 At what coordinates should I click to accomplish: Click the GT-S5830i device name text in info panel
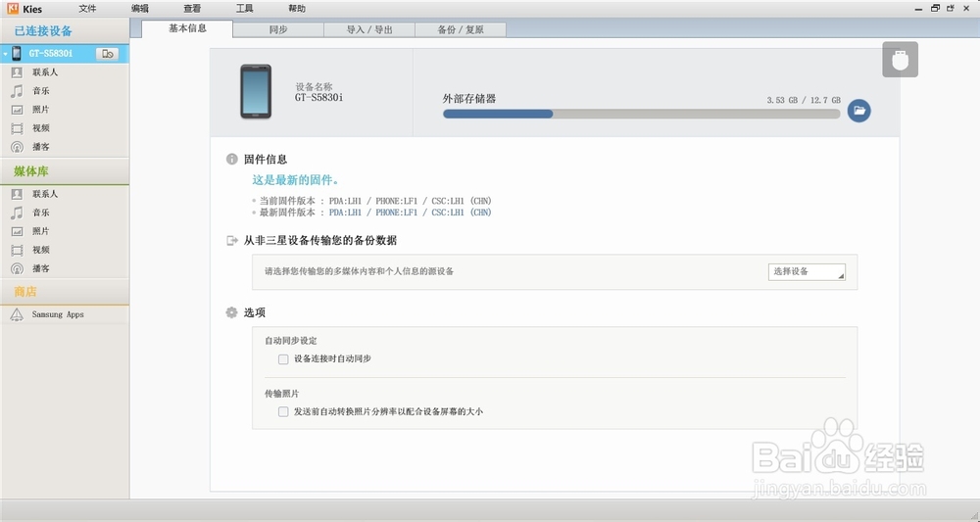pos(318,97)
